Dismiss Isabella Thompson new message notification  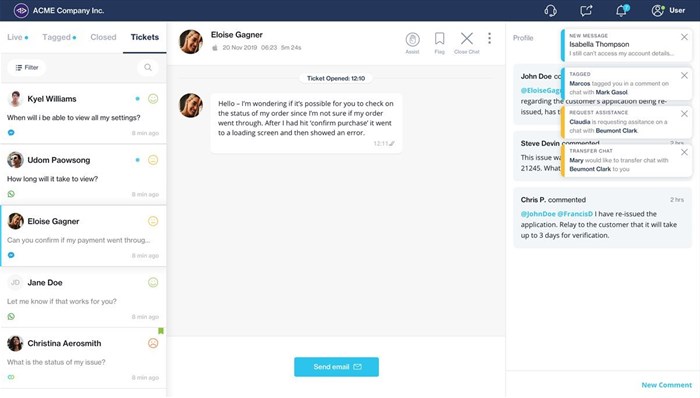tap(684, 37)
